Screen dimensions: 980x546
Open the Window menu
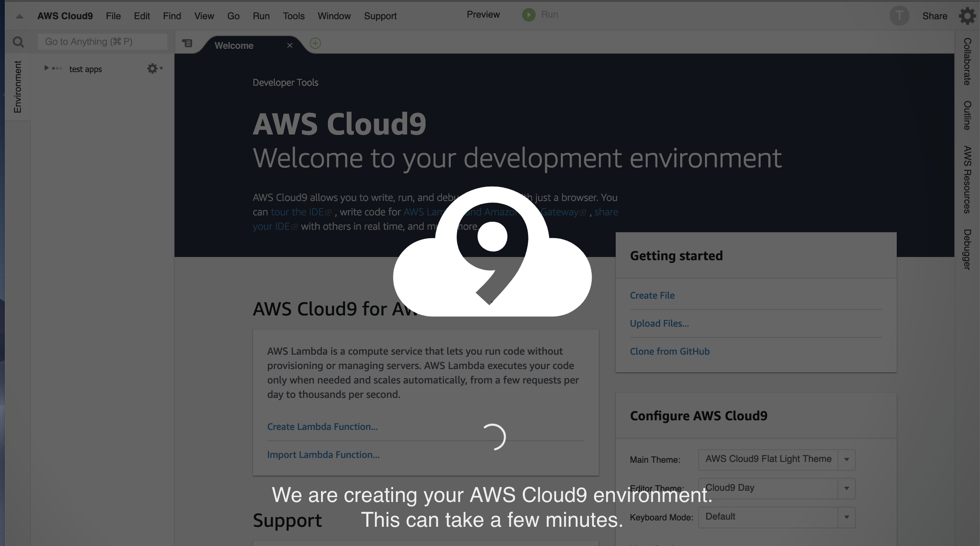pyautogui.click(x=334, y=16)
